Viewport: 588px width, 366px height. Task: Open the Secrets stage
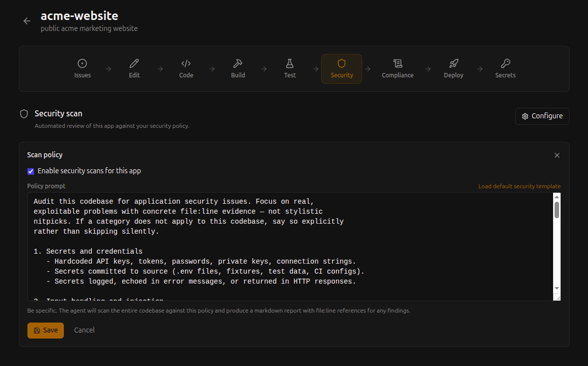[x=505, y=69]
